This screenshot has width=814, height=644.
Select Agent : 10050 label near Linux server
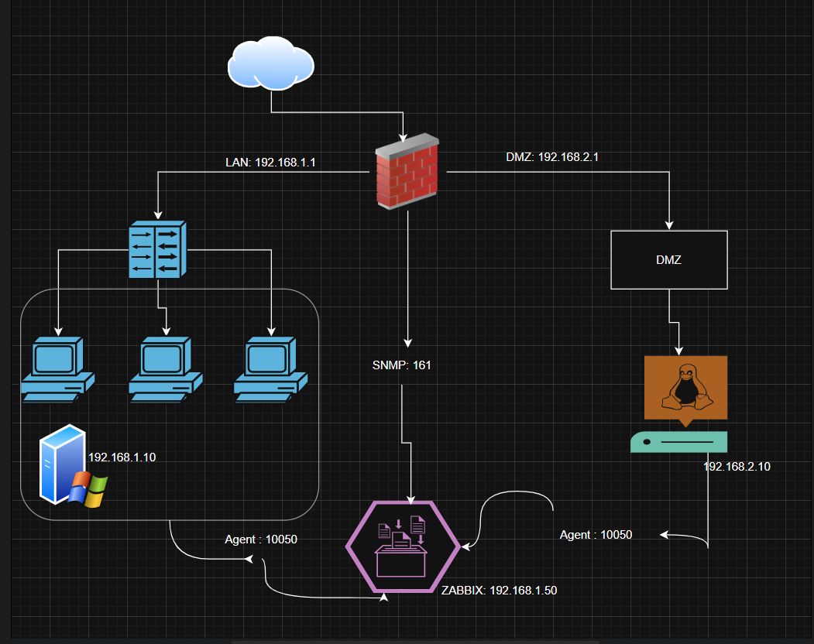click(x=596, y=535)
